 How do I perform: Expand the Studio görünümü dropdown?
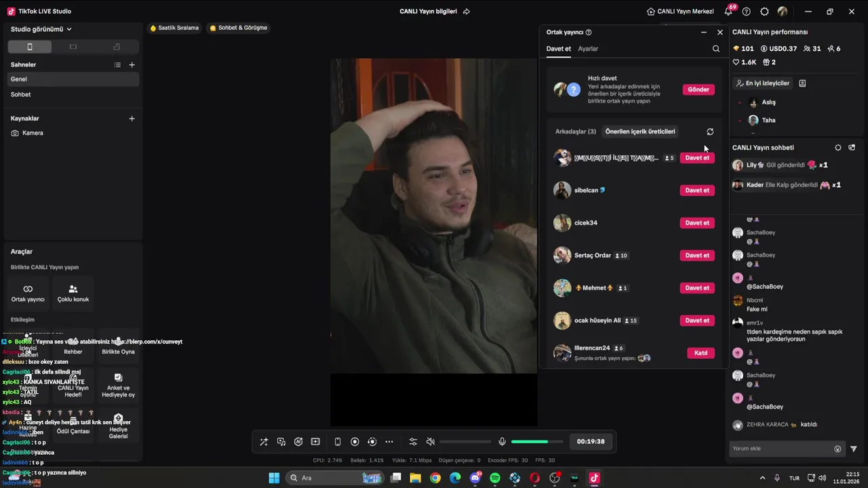pos(41,29)
